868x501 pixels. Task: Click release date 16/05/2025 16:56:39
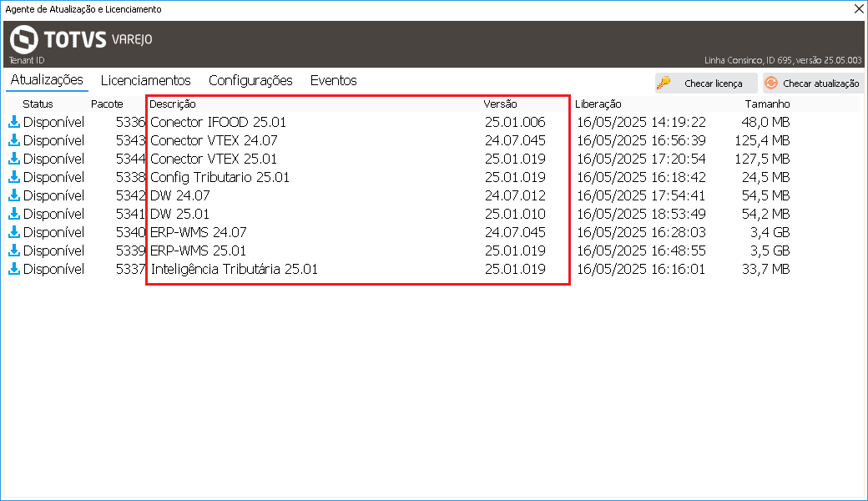pyautogui.click(x=641, y=140)
